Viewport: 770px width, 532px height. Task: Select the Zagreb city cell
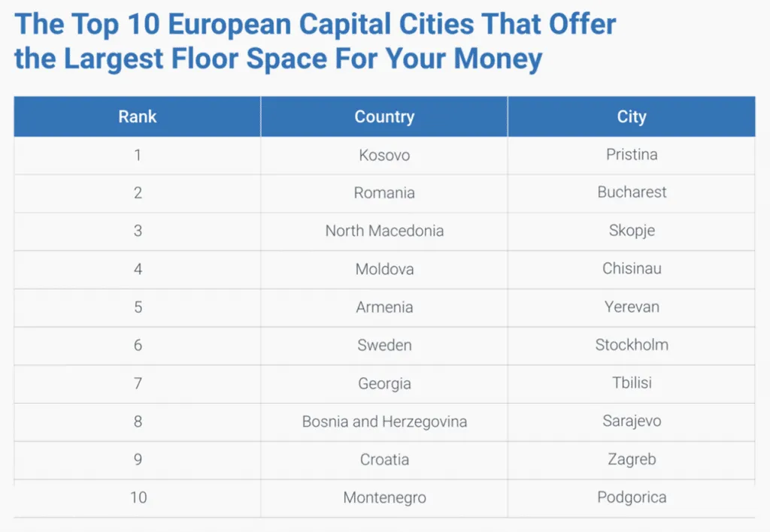coord(632,460)
